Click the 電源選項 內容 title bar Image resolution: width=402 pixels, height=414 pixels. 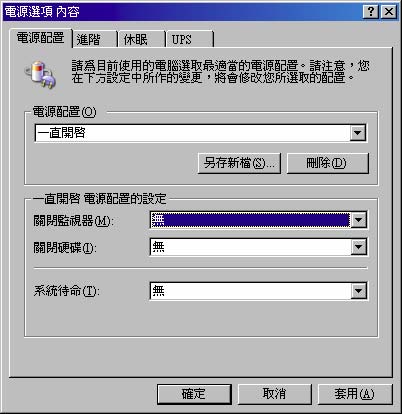(x=180, y=12)
